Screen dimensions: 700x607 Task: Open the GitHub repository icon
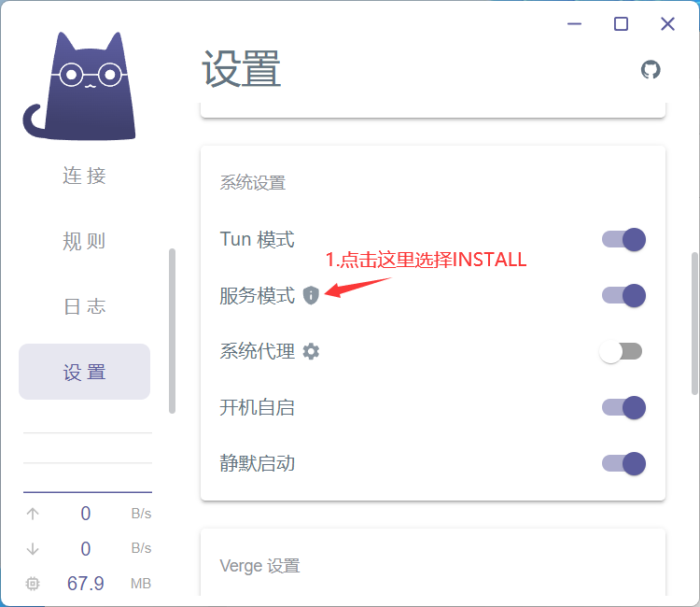click(651, 70)
